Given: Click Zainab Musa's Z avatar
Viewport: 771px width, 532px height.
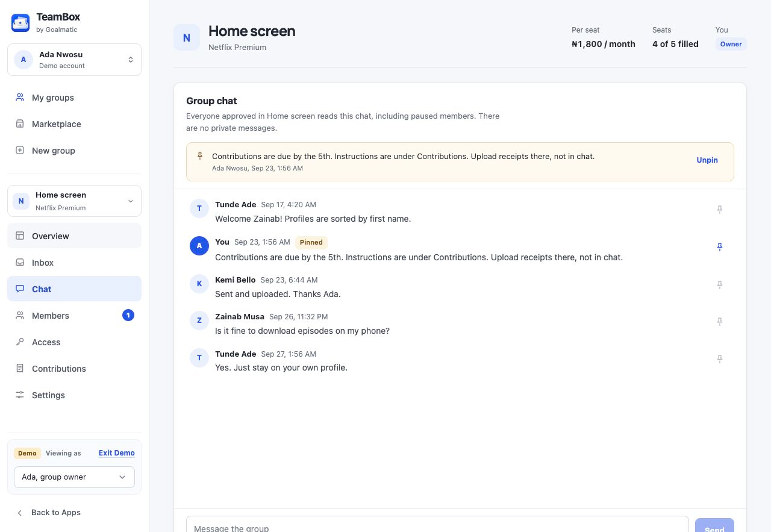Looking at the screenshot, I should click(x=199, y=321).
